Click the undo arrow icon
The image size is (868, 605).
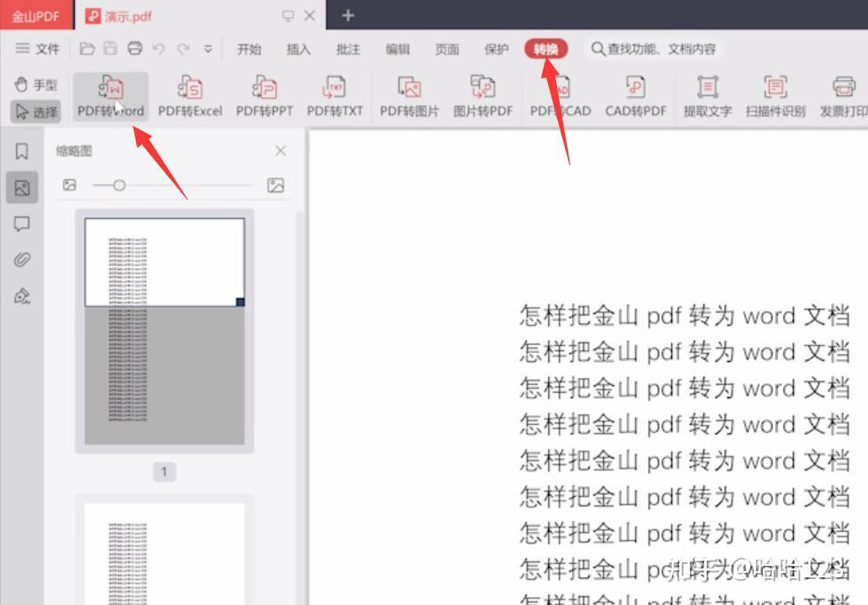(x=159, y=49)
